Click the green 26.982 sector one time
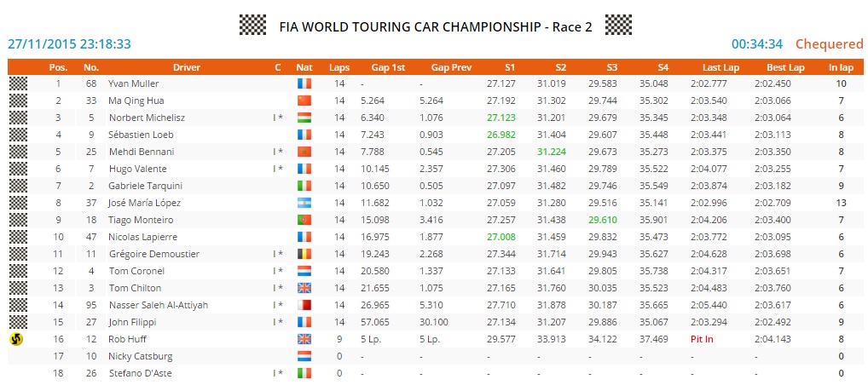The image size is (868, 391). (x=500, y=135)
